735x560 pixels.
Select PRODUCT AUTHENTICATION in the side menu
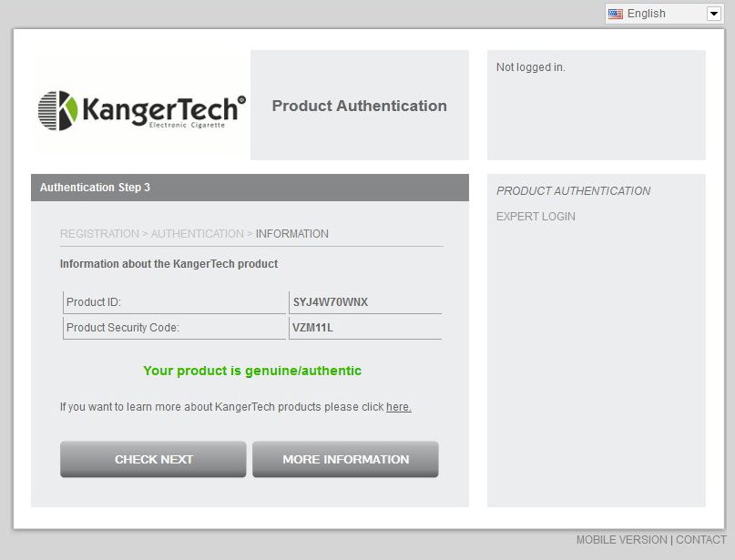coord(573,191)
